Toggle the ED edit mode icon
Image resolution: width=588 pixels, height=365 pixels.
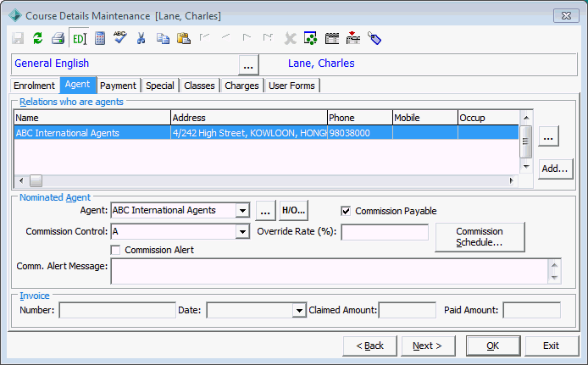79,38
